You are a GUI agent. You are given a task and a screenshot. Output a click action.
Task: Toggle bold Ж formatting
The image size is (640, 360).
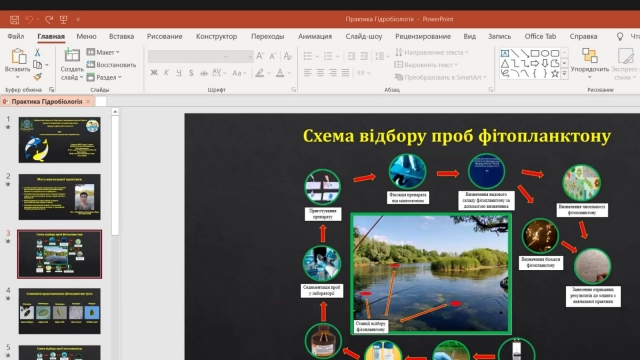[154, 73]
